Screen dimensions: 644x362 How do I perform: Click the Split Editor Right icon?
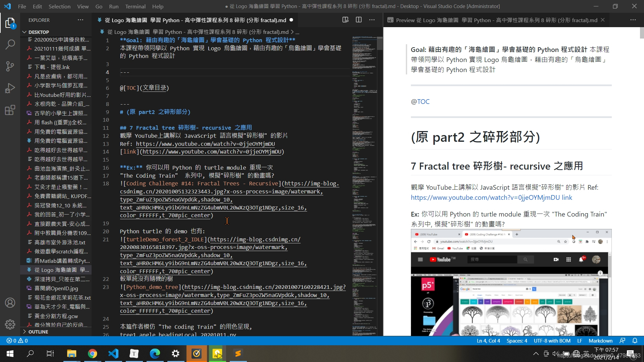point(359,20)
